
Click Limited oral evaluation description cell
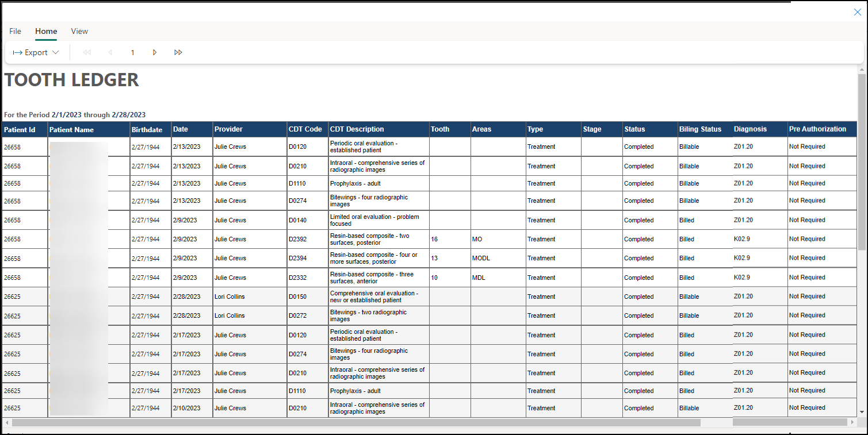click(379, 220)
